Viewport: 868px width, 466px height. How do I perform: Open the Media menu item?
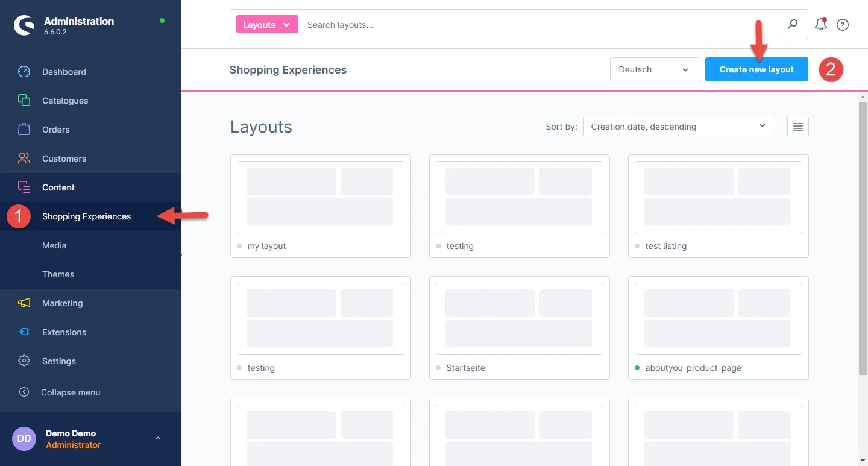[x=54, y=245]
